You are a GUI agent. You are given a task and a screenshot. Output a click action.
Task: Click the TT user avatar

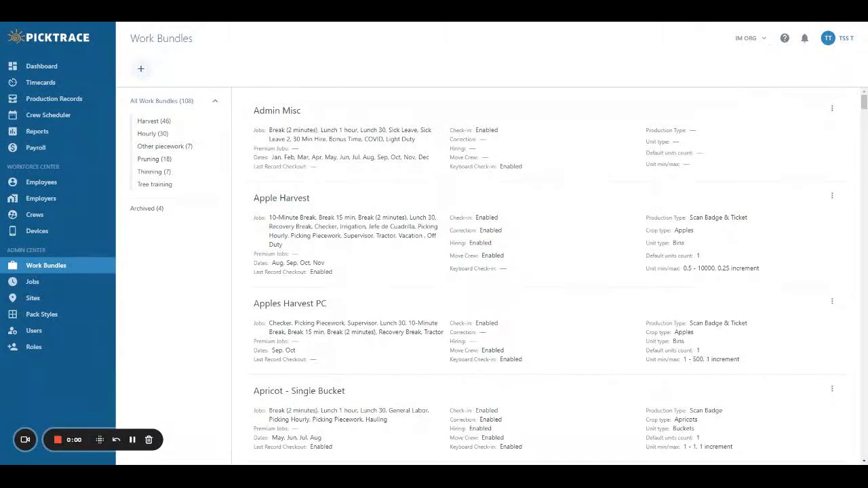click(x=827, y=39)
